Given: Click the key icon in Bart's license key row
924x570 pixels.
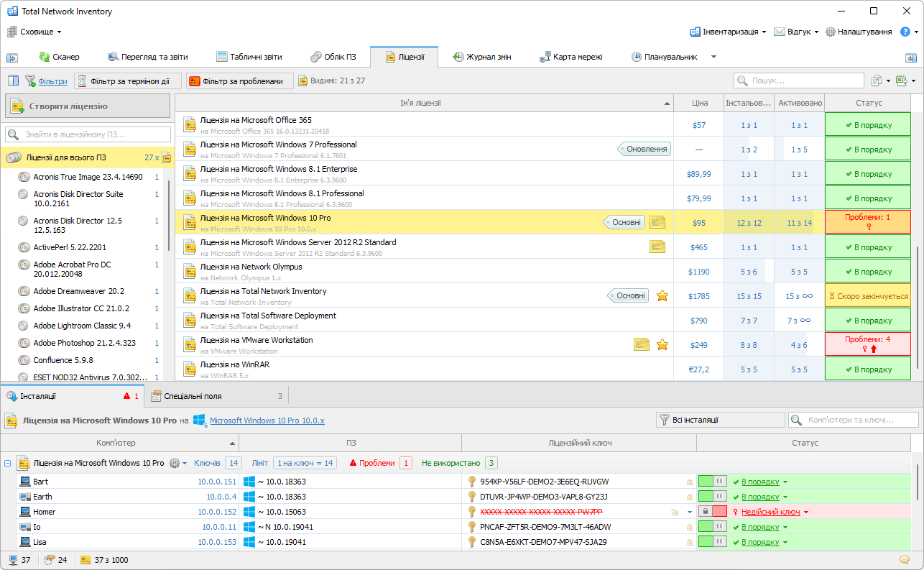Looking at the screenshot, I should 472,482.
